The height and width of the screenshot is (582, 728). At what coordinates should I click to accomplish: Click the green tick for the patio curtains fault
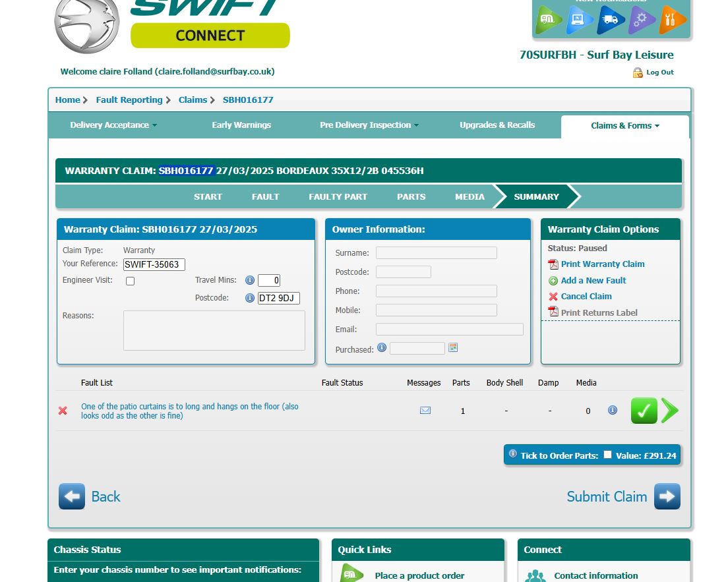coord(644,411)
